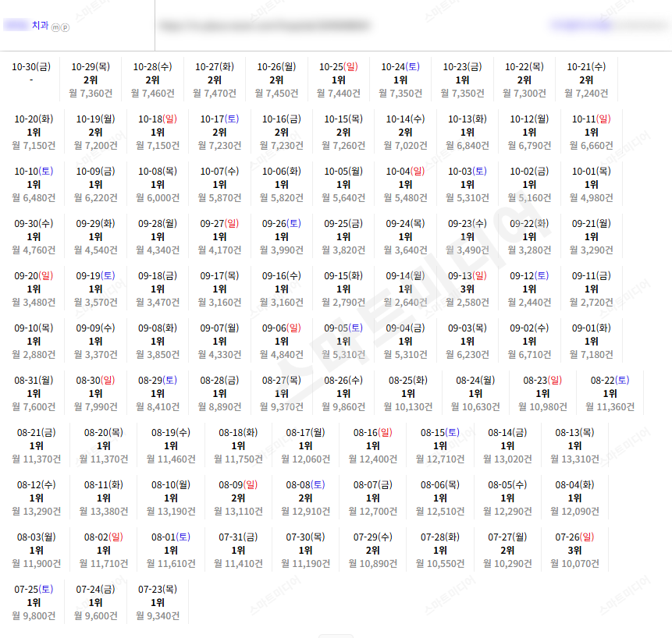Select the 월 7,240건 value
Screen dimensions: 672x638
586,94
